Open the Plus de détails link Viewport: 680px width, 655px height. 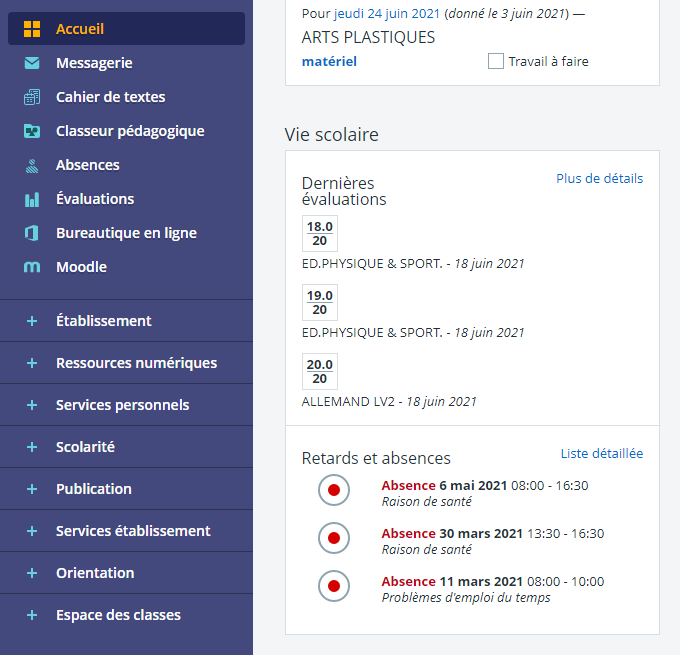coord(599,179)
